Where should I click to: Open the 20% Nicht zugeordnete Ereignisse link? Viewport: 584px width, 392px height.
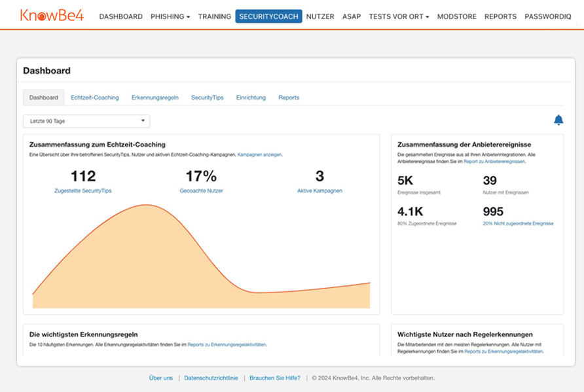518,223
